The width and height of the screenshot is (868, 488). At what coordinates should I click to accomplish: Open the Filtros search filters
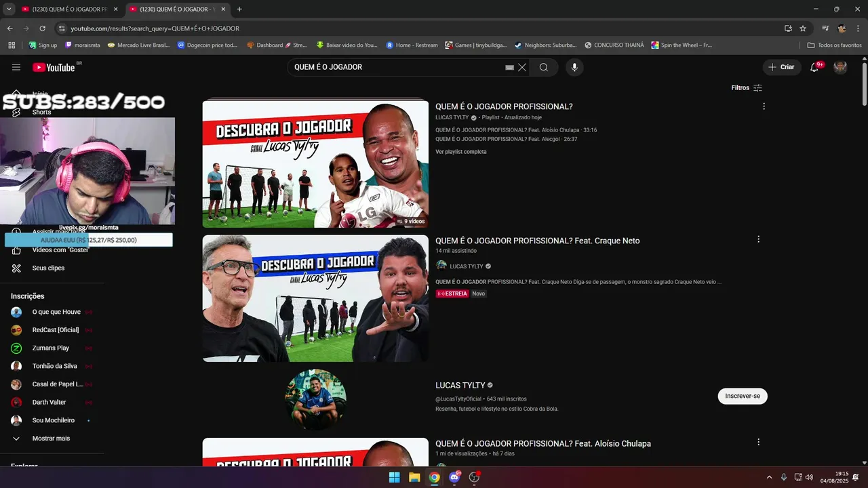click(x=747, y=88)
